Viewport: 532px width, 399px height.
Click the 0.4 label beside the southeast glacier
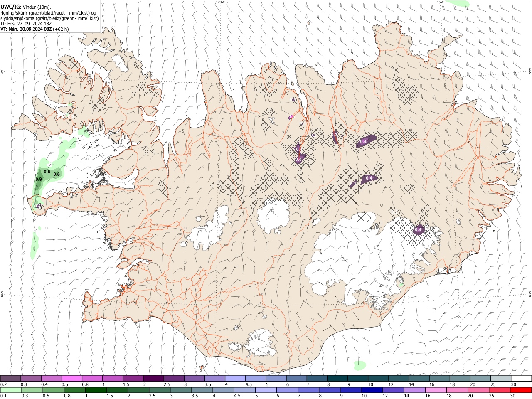(419, 229)
